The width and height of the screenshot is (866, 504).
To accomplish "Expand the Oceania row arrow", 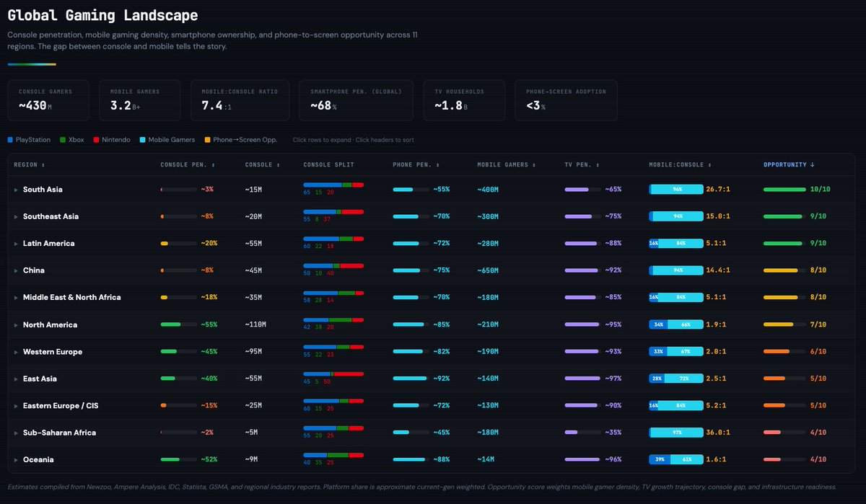I will coord(17,460).
